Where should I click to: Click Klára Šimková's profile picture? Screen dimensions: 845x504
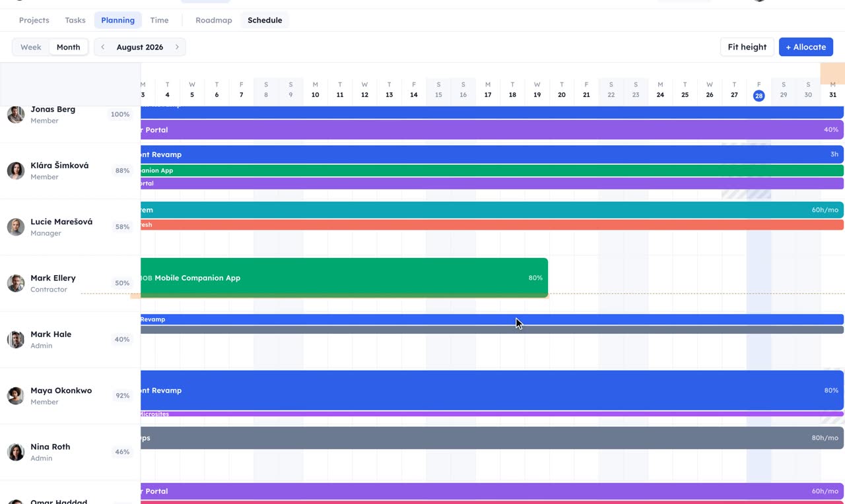click(x=16, y=170)
